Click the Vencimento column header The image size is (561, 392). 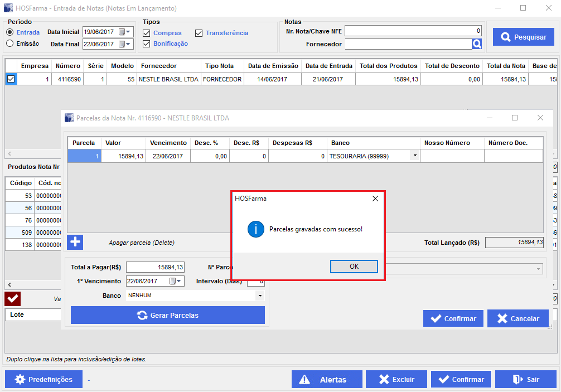point(168,143)
